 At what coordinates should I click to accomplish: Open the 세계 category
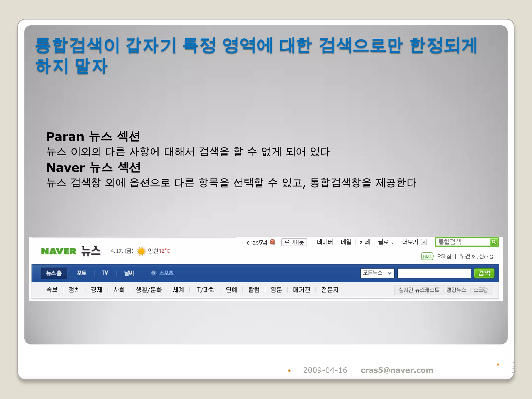click(178, 290)
